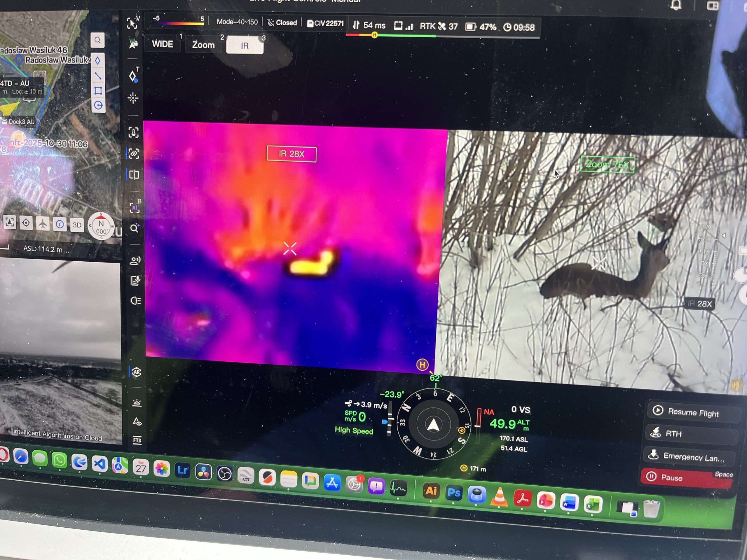Image resolution: width=747 pixels, height=560 pixels.
Task: Click the FTS flight termination icon
Action: [137, 440]
